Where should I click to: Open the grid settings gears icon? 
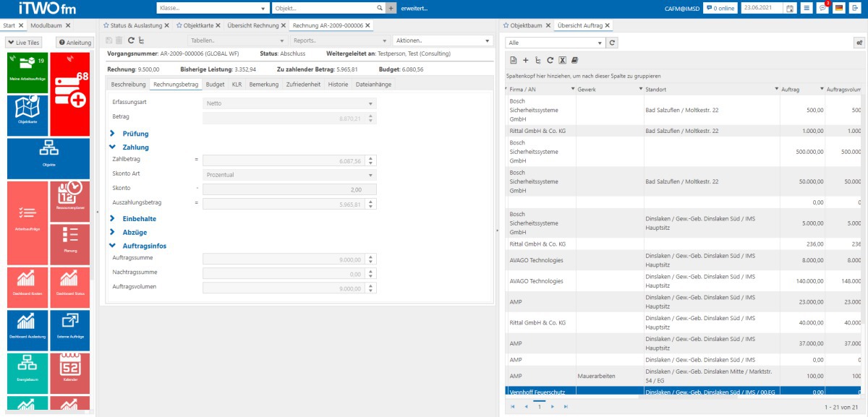[859, 43]
